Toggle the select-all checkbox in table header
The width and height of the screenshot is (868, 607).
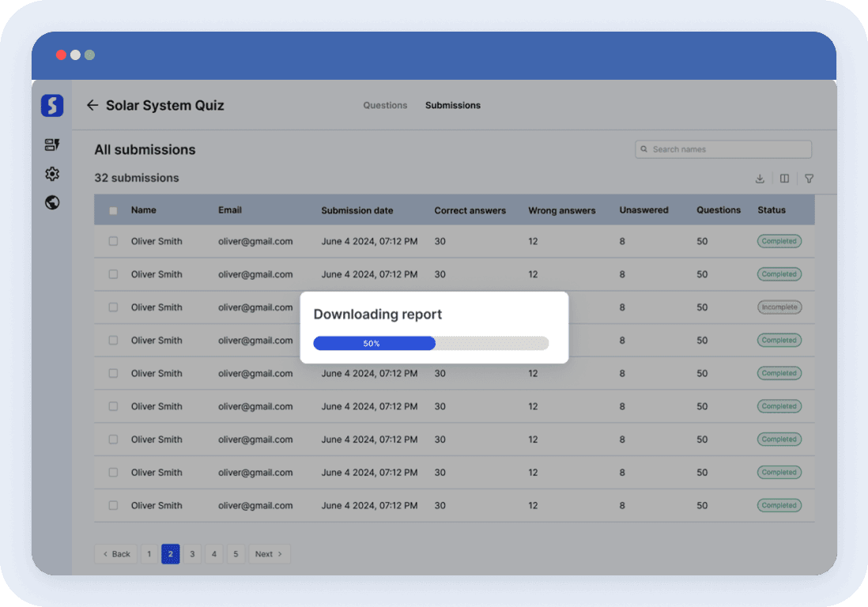click(113, 211)
